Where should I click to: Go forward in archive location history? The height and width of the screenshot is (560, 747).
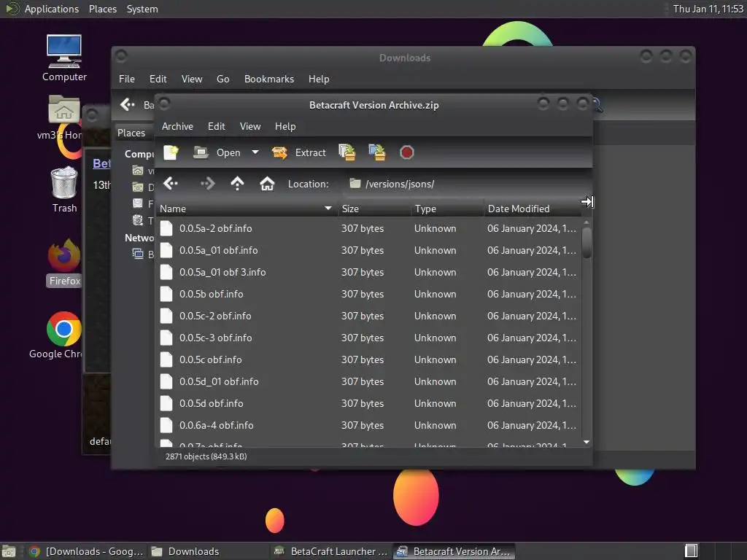pos(208,184)
